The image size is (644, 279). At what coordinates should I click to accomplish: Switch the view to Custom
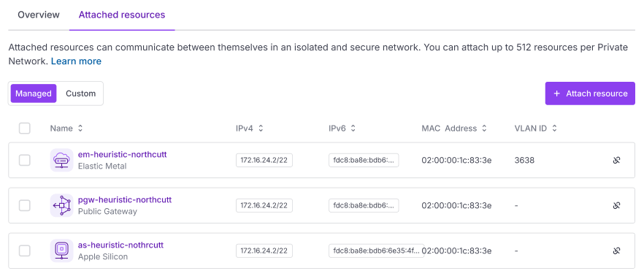(81, 93)
